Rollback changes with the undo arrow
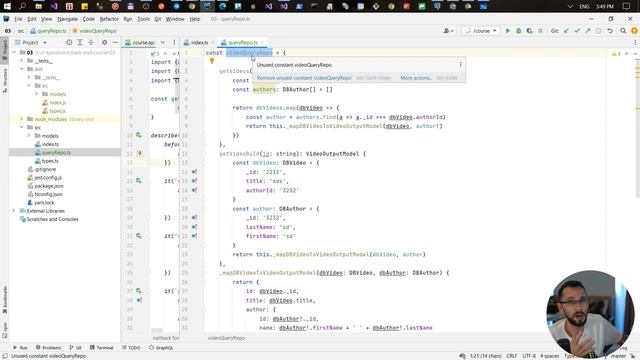Screen dimensions: 640x360 coord(610,31)
